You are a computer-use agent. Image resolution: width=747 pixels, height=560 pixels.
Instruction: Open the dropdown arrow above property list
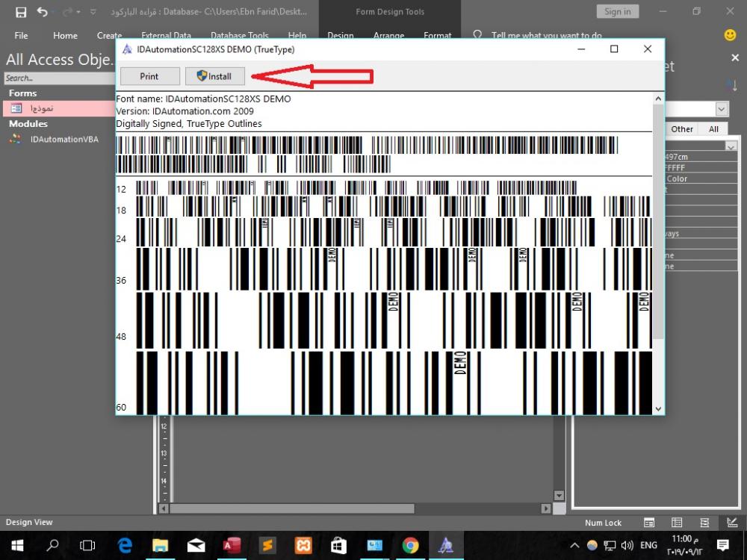tap(731, 146)
